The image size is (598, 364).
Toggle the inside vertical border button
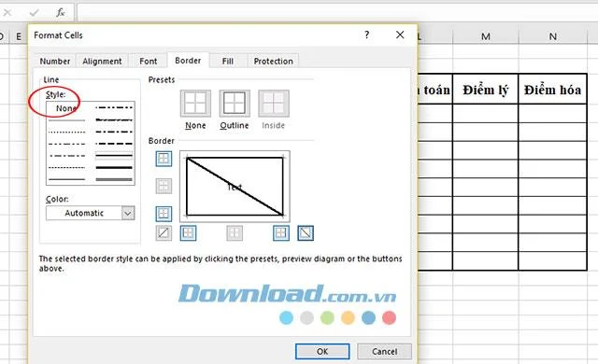[235, 233]
